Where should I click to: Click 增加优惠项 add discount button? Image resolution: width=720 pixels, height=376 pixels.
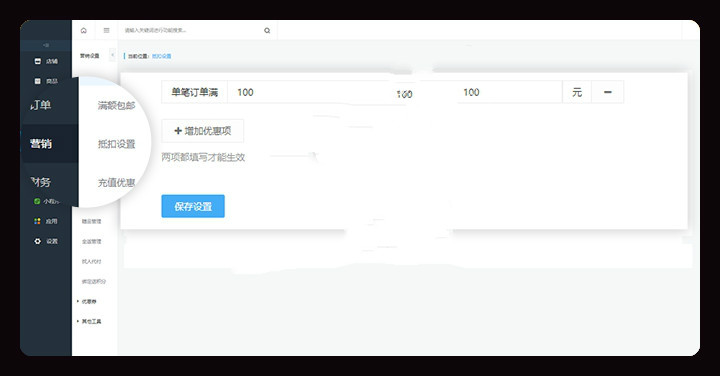tap(202, 131)
